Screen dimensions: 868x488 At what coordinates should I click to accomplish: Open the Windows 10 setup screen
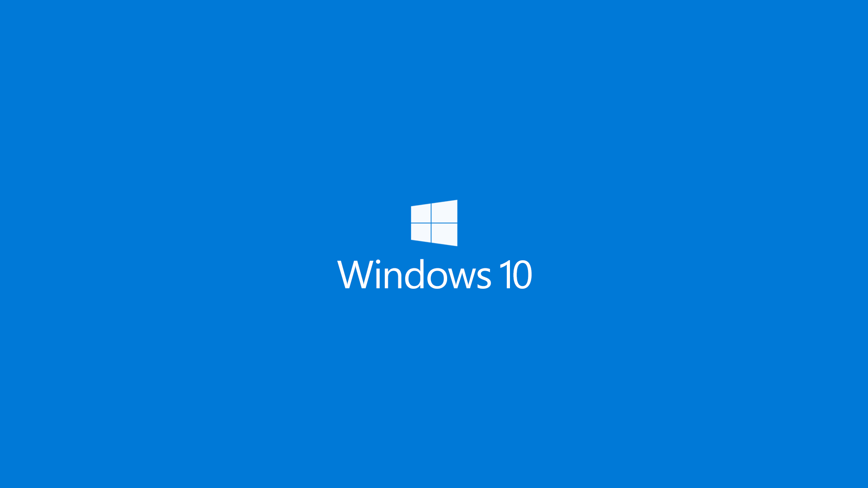[x=434, y=244]
